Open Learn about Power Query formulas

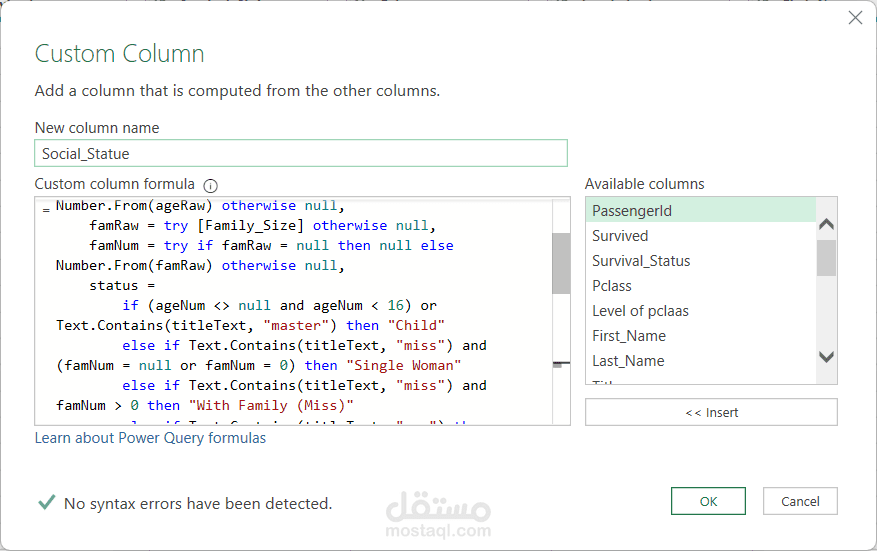click(150, 438)
